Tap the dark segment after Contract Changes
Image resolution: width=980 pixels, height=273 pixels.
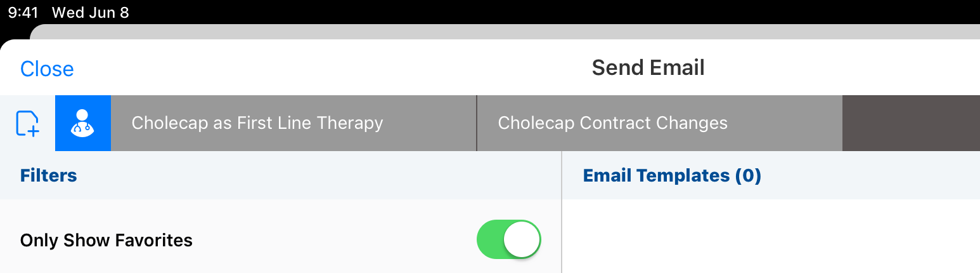coord(910,123)
